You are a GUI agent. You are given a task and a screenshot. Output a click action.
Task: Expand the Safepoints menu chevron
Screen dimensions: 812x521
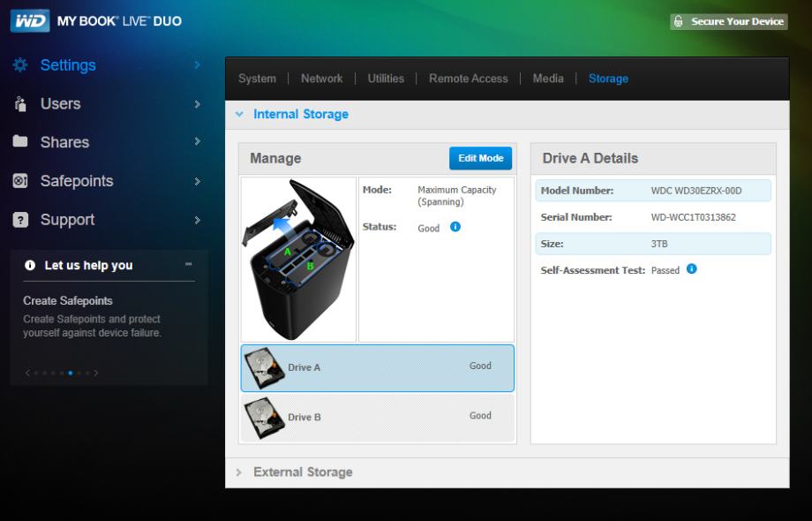point(198,181)
